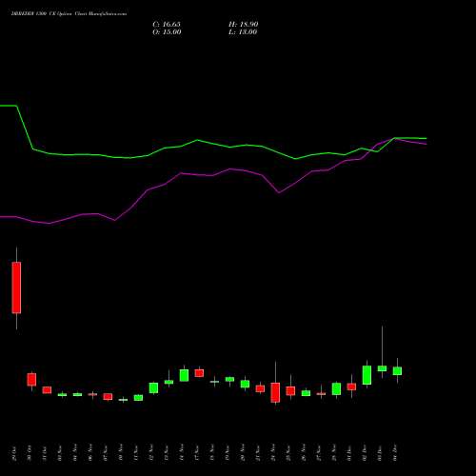Click the low price value L: 13.00
Image resolution: width=476 pixels, height=476 pixels.
coord(243,32)
